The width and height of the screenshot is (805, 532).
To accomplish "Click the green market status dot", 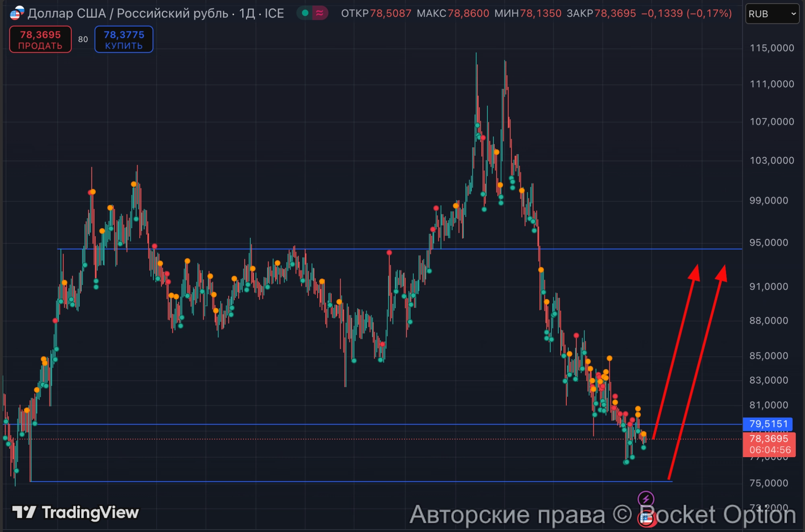I will 305,13.
